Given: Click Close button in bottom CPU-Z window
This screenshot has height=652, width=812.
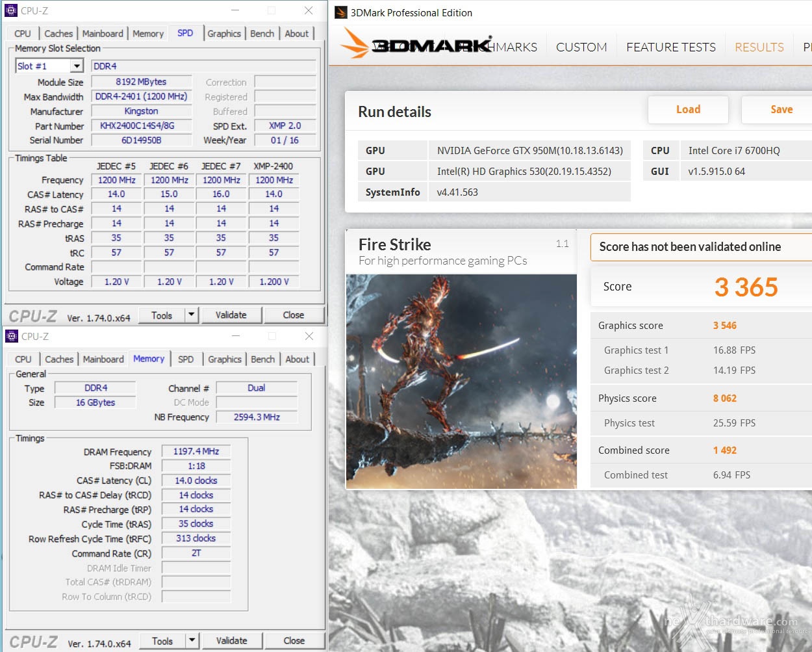Looking at the screenshot, I should point(294,640).
